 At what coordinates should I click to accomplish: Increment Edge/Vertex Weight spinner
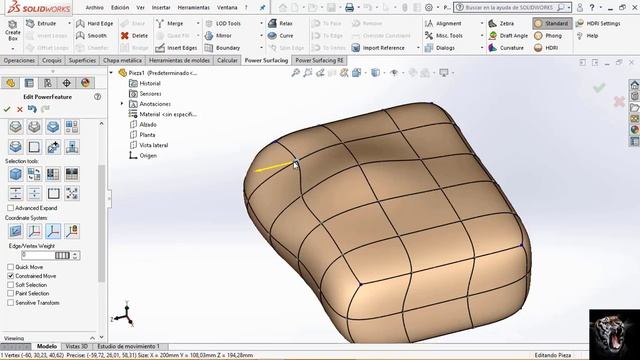click(75, 253)
